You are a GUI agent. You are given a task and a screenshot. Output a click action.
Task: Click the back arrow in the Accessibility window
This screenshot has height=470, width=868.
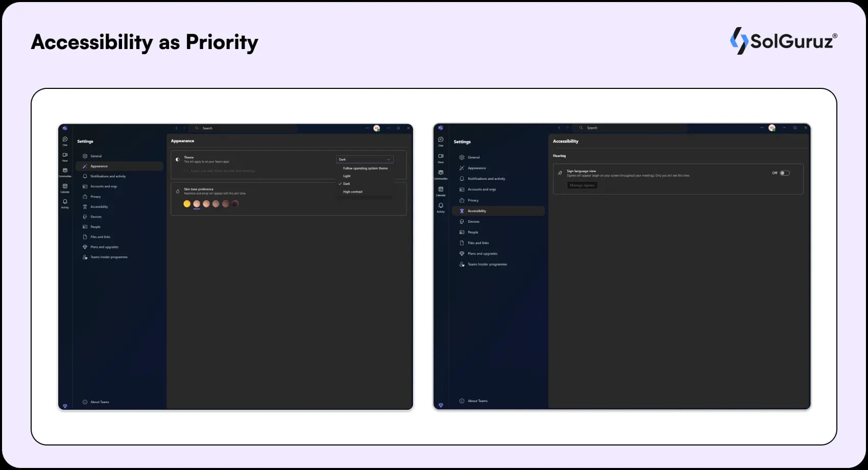(x=559, y=128)
